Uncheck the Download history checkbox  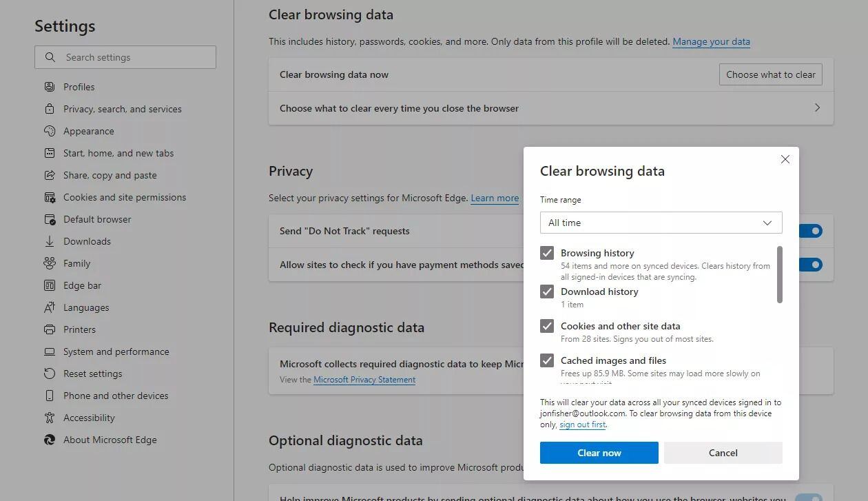(547, 292)
